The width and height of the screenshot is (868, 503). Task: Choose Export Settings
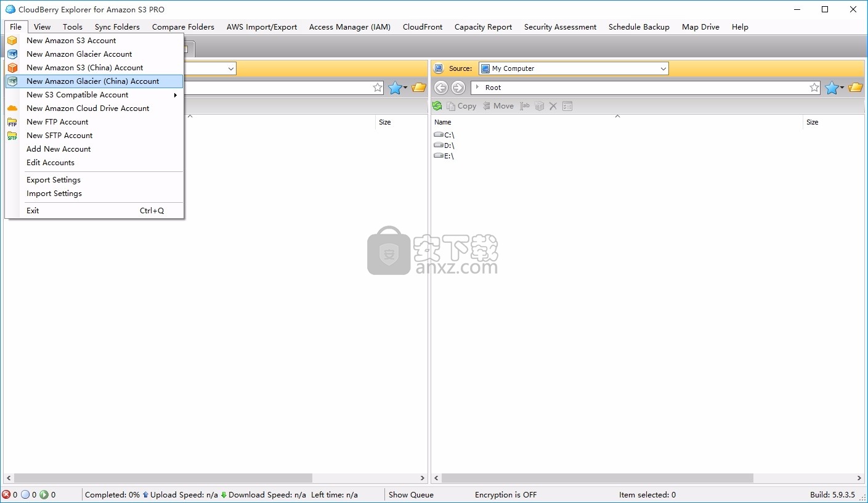tap(94, 180)
